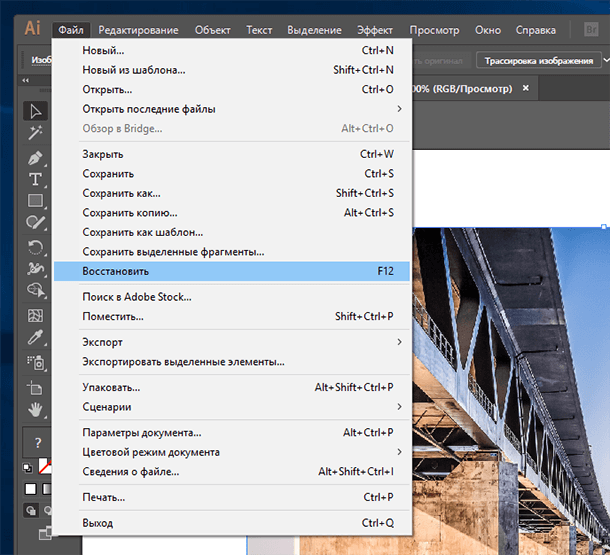Screen dimensions: 610x555
Task: Click the white Color mode swatch
Action: [30, 489]
